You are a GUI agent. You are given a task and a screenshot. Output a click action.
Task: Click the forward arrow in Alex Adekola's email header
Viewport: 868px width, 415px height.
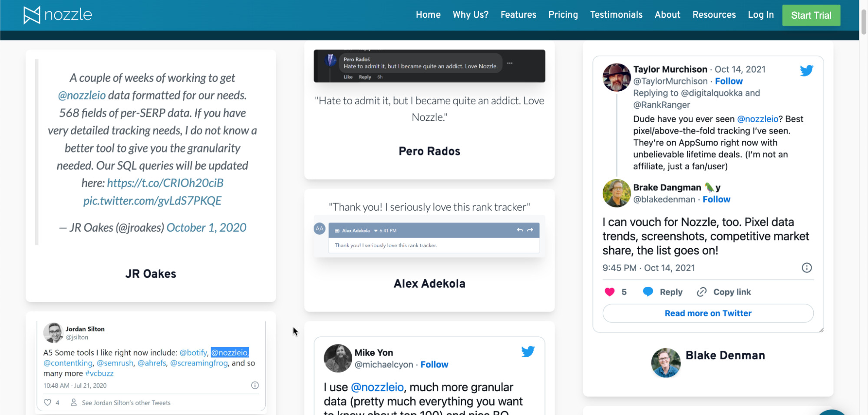[530, 230]
